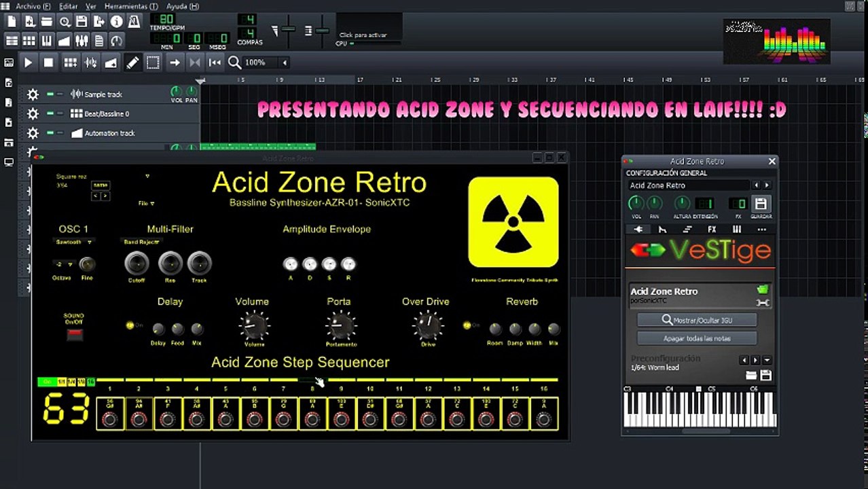
Task: Open instruments browser in sidebar
Action: click(9, 62)
